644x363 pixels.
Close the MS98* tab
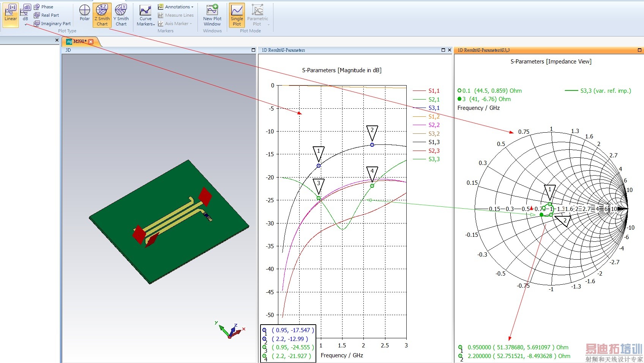91,42
